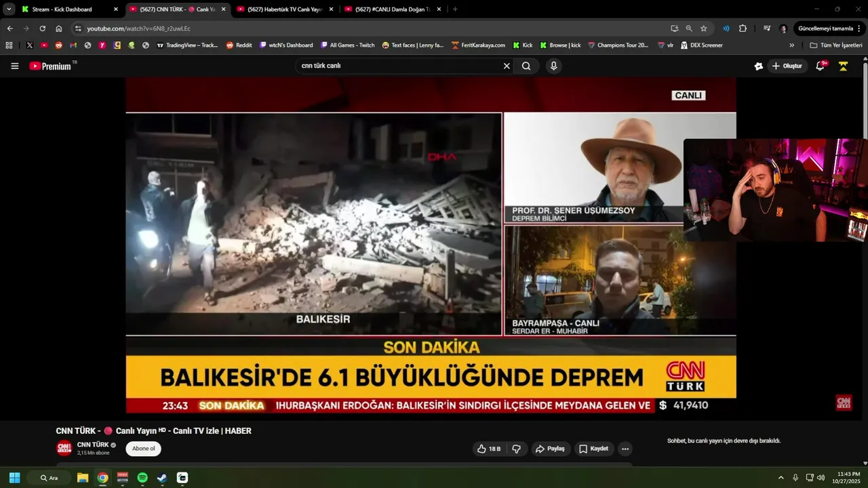868x488 pixels.
Task: Go back to previous page
Action: click(x=9, y=28)
